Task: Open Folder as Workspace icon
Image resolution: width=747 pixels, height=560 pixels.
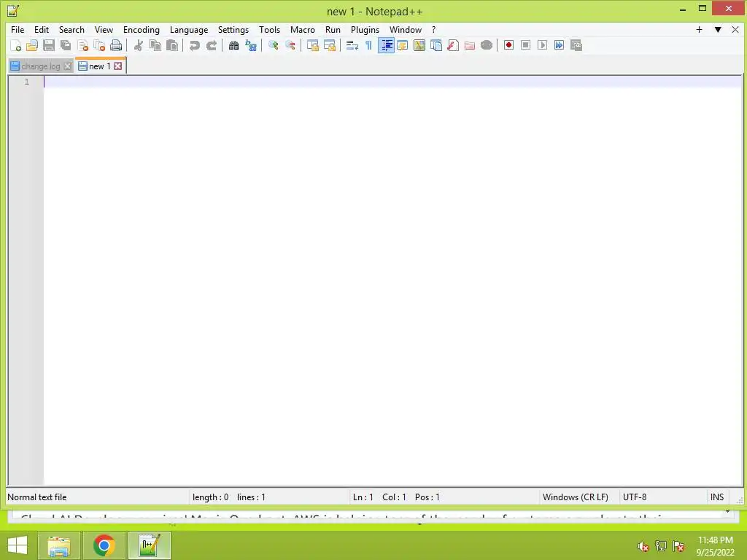Action: point(470,45)
